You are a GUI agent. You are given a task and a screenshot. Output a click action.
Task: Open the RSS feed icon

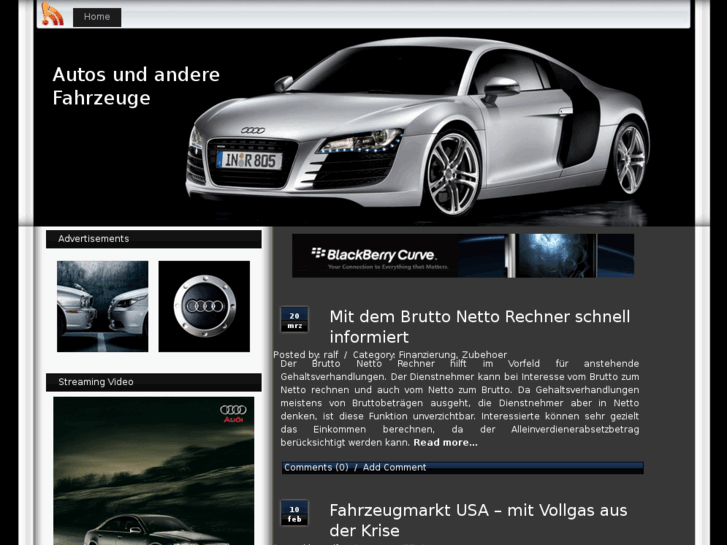coord(52,14)
